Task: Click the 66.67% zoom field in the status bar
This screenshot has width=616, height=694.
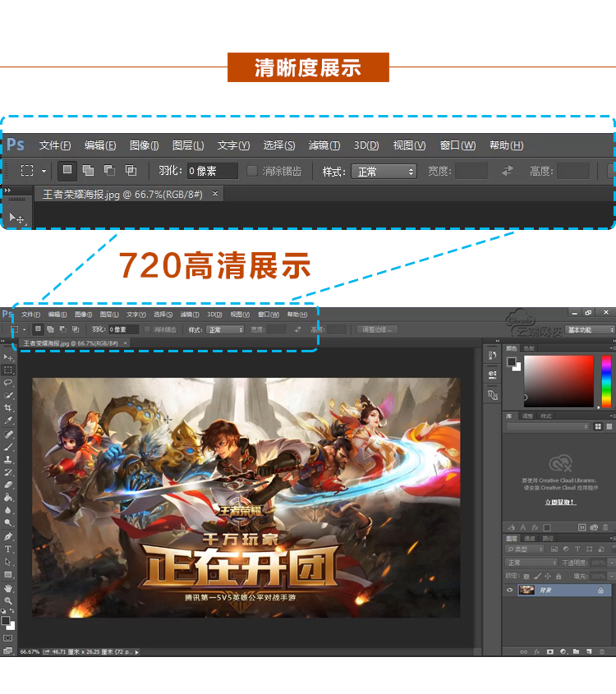Action: click(x=30, y=651)
